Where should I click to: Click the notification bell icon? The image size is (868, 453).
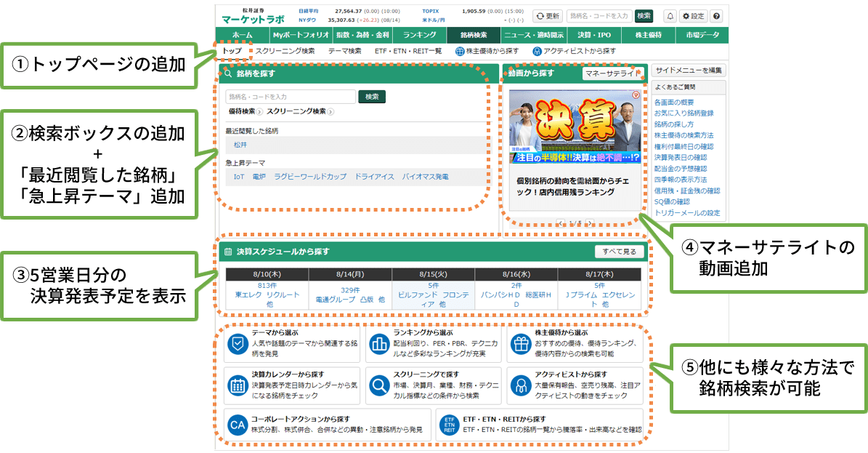point(670,16)
